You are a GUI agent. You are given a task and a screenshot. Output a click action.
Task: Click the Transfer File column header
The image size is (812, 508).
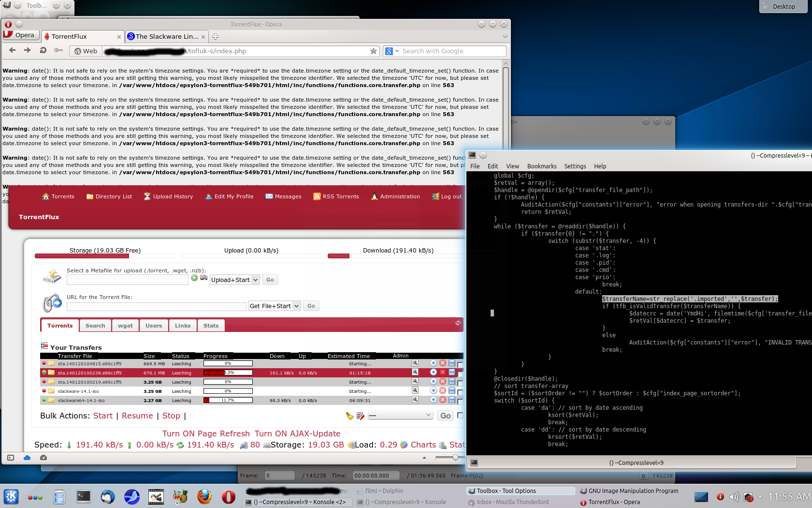pyautogui.click(x=75, y=356)
